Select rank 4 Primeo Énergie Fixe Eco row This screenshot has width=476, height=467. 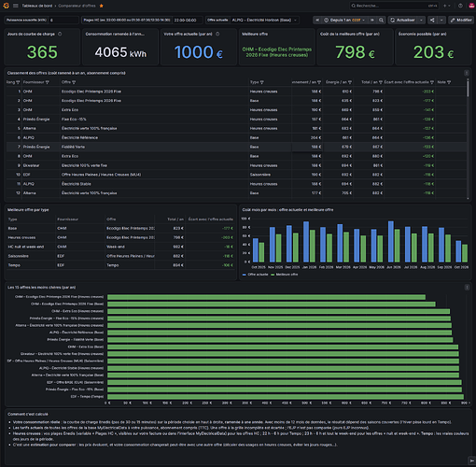[x=236, y=120]
